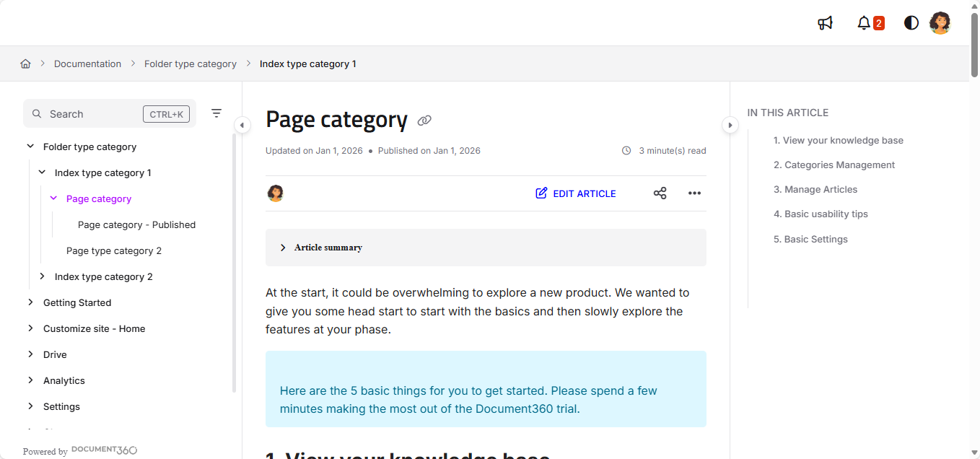
Task: Jump to Categories Management in this article
Action: [x=834, y=165]
